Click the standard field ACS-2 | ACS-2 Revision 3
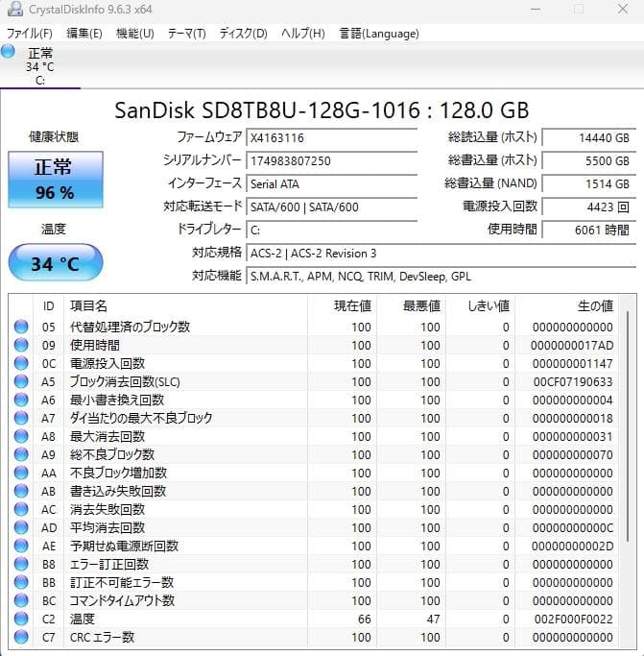 click(x=441, y=254)
